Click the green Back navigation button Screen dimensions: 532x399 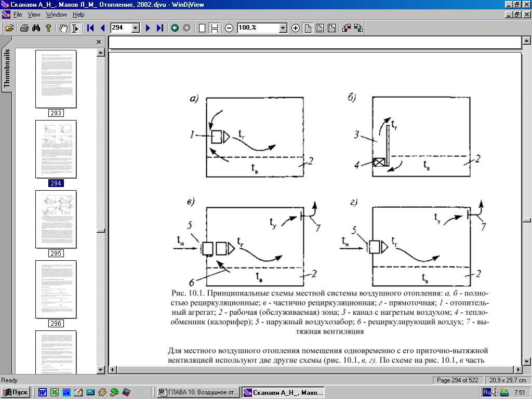point(175,28)
